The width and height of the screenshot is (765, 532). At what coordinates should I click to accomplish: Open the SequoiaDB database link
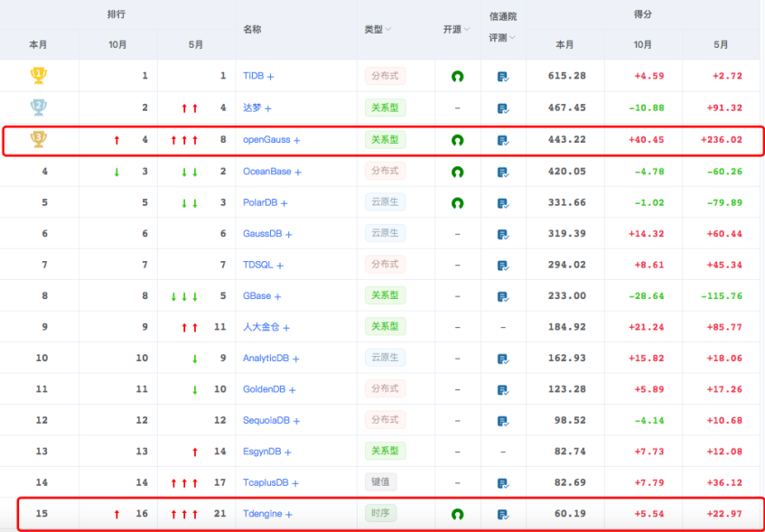[266, 420]
